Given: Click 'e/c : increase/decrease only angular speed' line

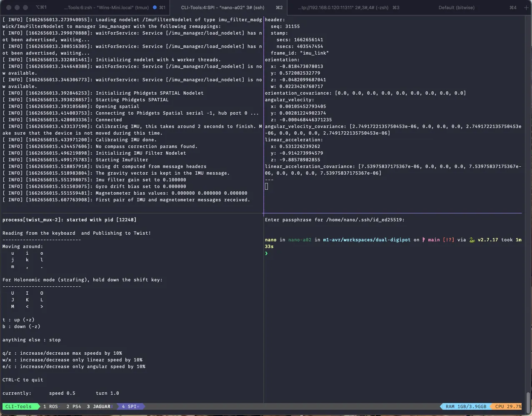Looking at the screenshot, I should click(74, 366).
